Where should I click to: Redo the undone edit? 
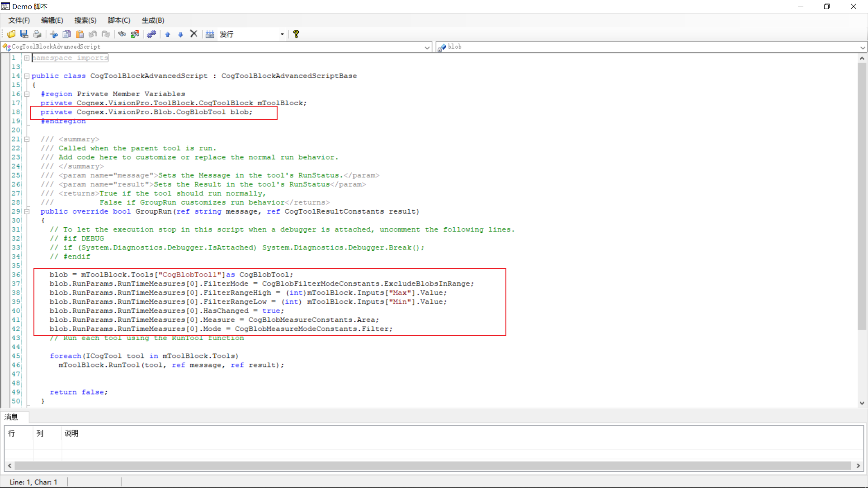point(106,34)
